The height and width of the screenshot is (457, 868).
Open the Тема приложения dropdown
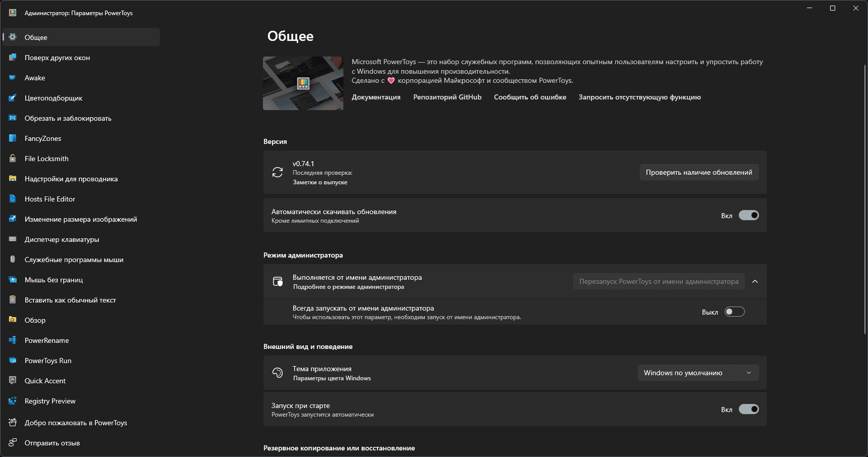click(x=698, y=373)
